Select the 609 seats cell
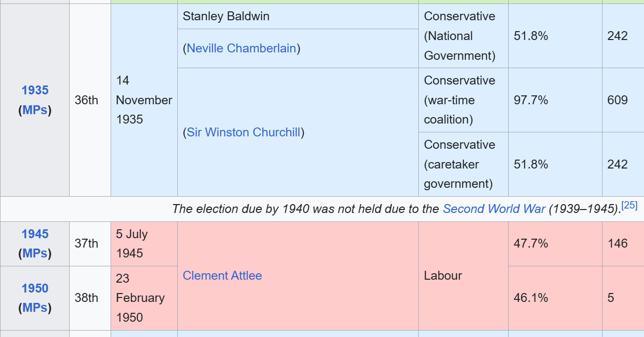Image resolution: width=644 pixels, height=337 pixels. (617, 100)
